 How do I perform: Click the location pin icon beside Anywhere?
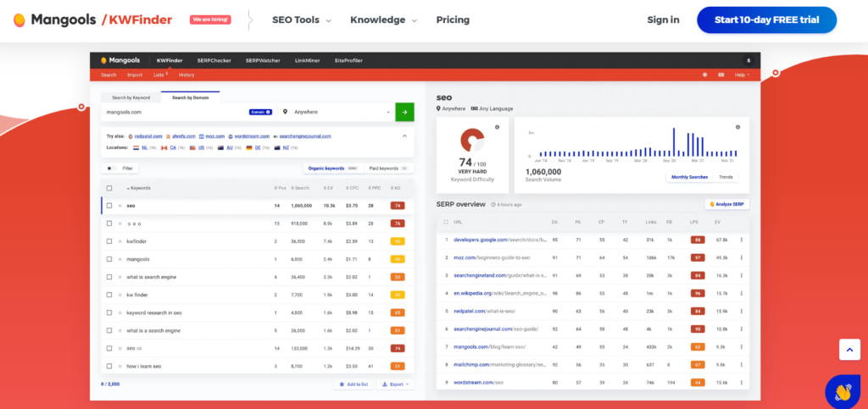[x=286, y=112]
